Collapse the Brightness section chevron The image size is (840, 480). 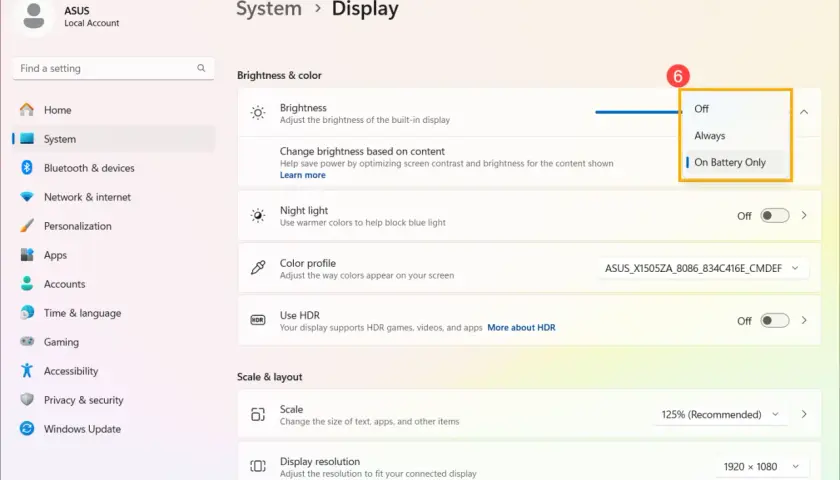pos(804,112)
